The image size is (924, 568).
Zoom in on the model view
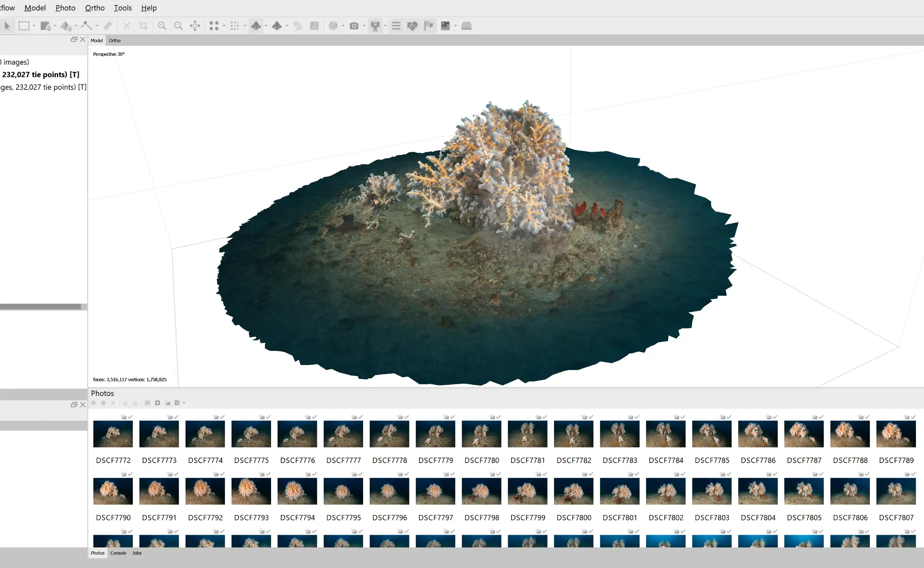[162, 26]
